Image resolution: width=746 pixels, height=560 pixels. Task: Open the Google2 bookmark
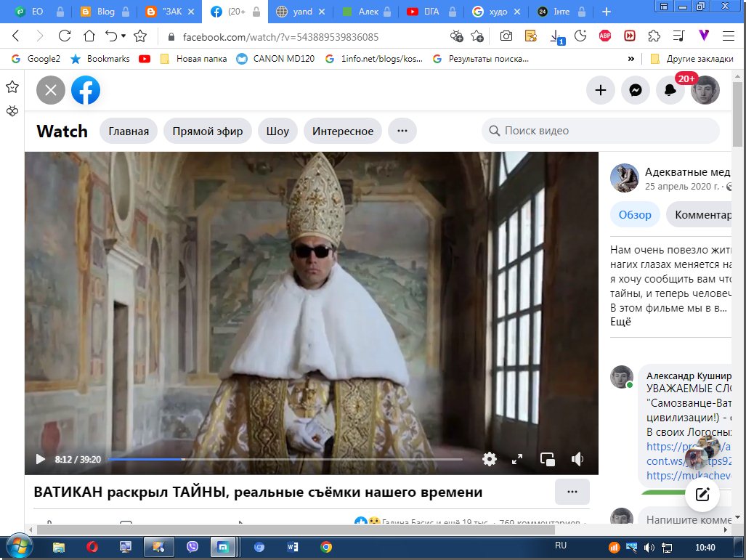36,59
